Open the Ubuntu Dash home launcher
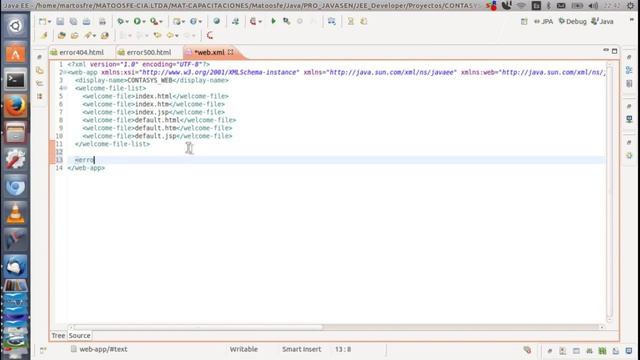 (15, 26)
